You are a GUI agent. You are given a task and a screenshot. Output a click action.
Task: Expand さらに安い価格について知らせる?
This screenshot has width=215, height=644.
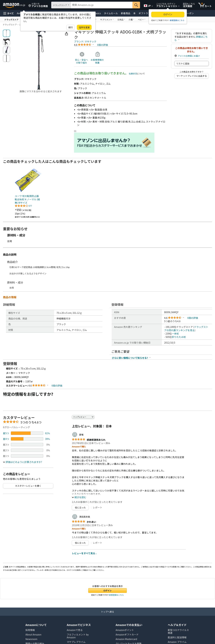[x=131, y=358]
